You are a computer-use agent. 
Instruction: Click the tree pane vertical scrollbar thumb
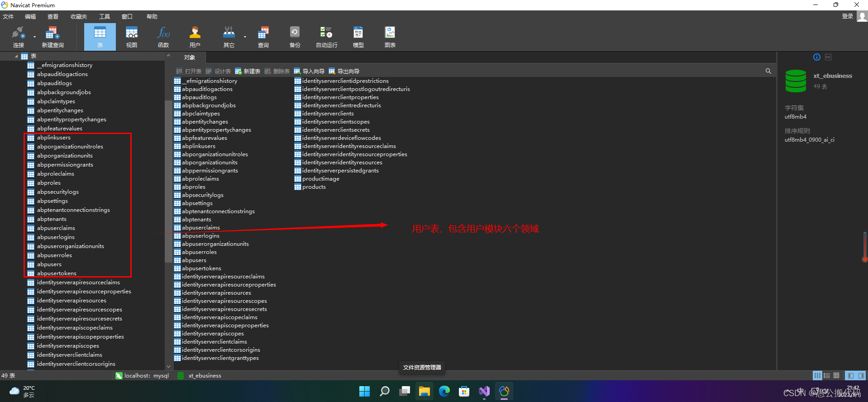click(168, 181)
